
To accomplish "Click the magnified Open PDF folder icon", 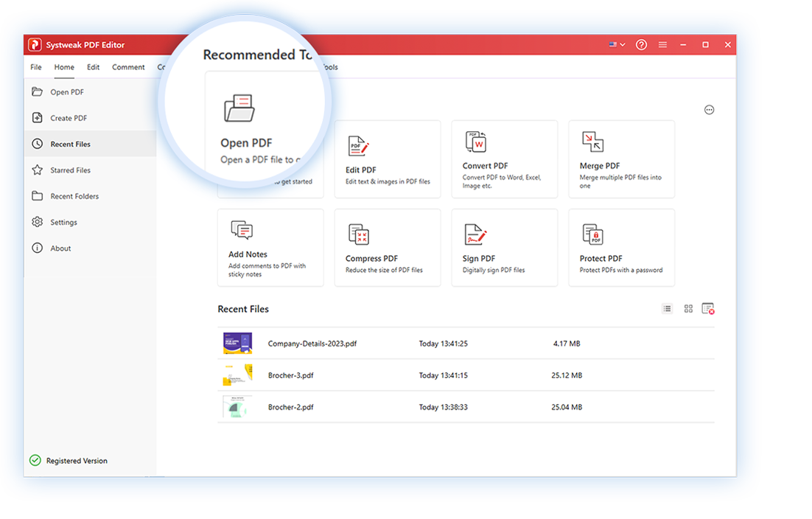I will click(239, 108).
